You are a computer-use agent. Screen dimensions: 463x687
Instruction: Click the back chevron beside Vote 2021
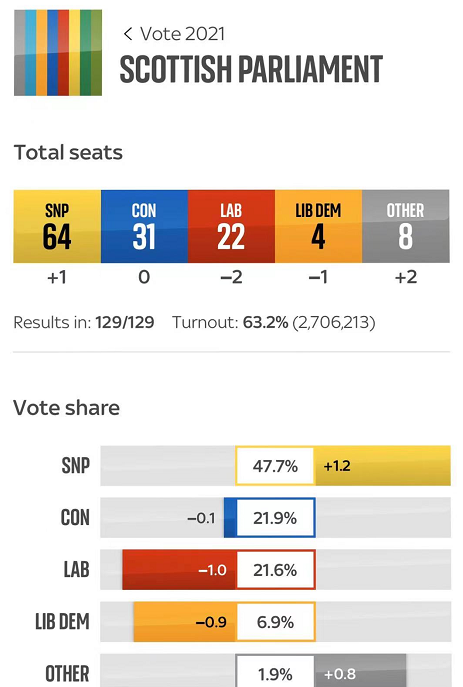(x=127, y=34)
